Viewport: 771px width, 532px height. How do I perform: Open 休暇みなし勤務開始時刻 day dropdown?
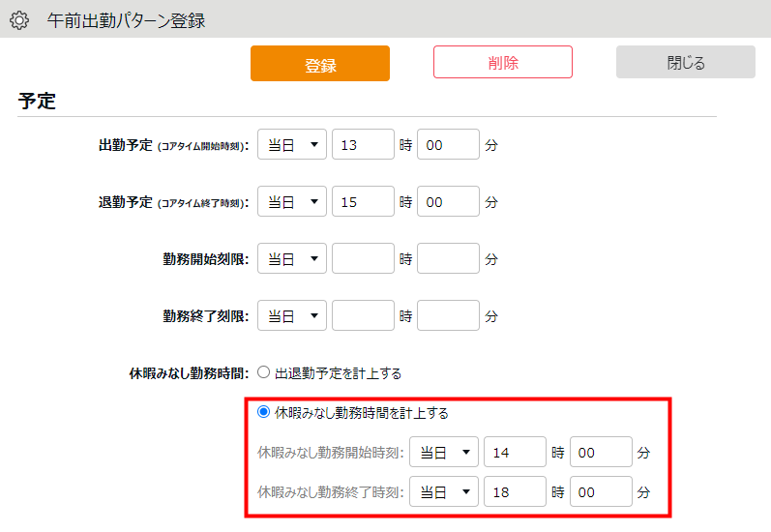point(444,452)
